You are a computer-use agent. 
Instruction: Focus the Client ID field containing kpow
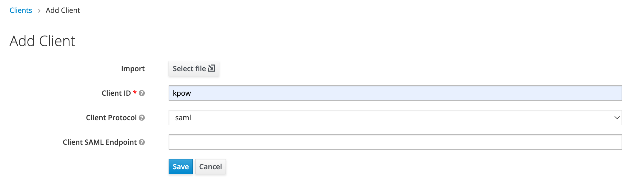click(x=395, y=93)
